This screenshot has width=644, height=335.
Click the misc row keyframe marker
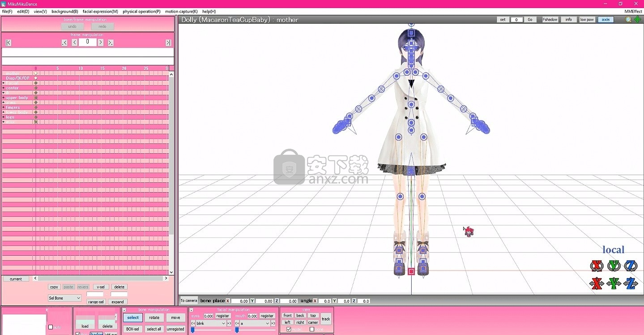pos(36,122)
